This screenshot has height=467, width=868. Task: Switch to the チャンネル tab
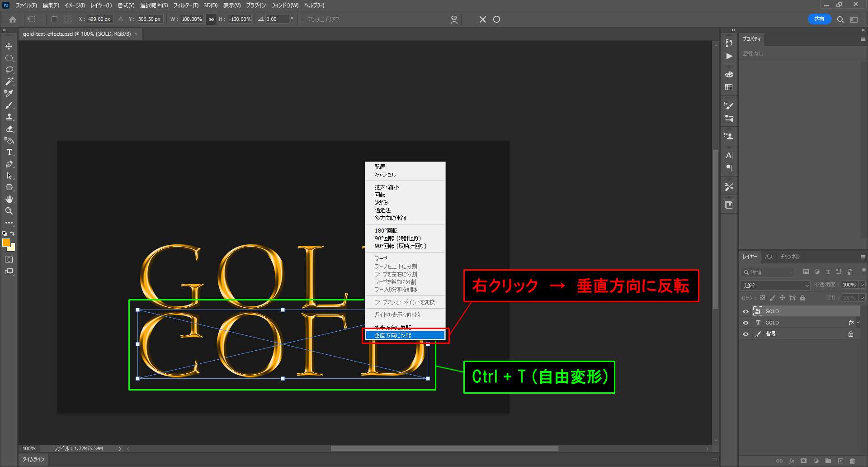pyautogui.click(x=790, y=257)
